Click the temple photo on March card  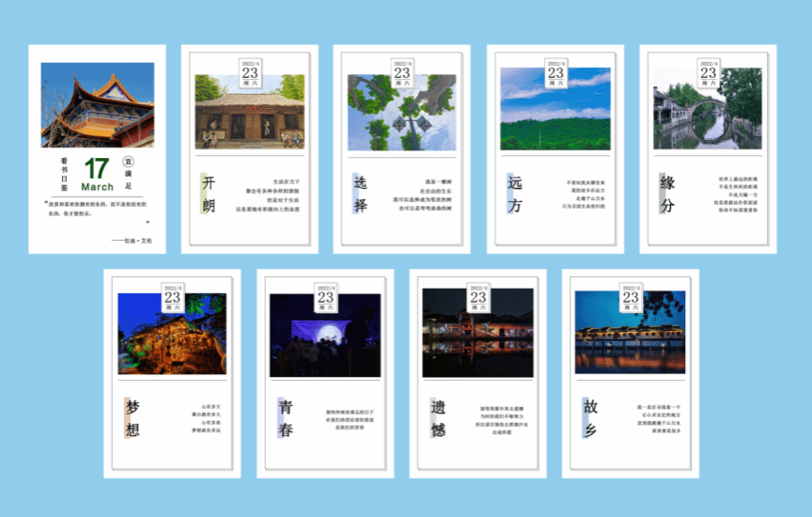click(x=98, y=103)
